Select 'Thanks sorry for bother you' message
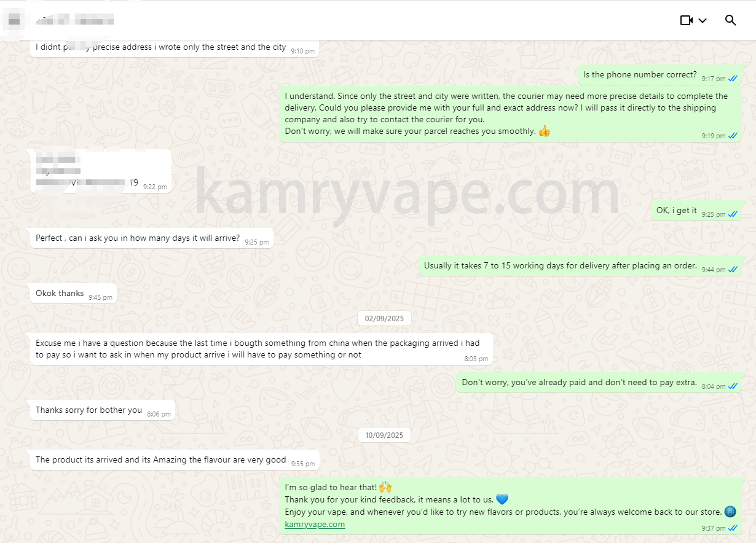Image resolution: width=756 pixels, height=543 pixels. (102, 410)
